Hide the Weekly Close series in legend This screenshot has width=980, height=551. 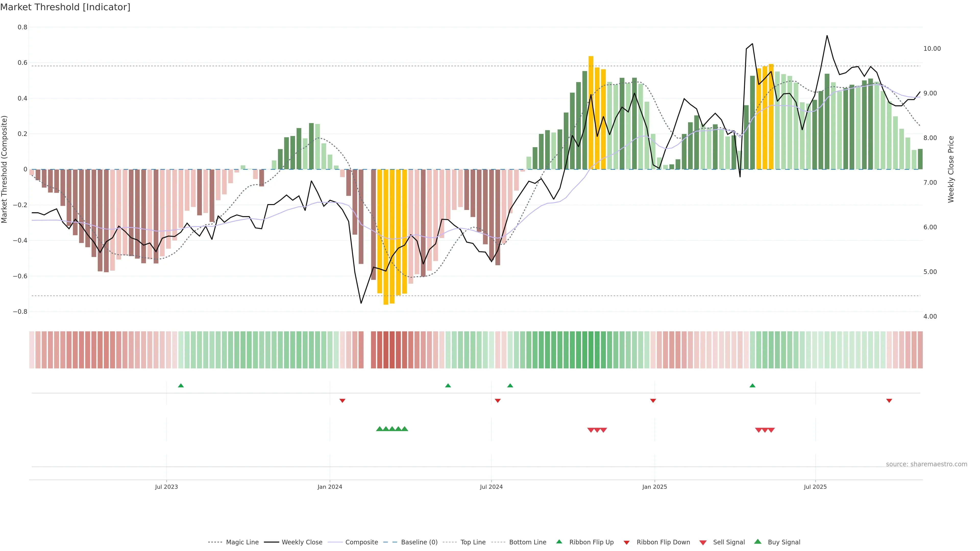click(302, 542)
